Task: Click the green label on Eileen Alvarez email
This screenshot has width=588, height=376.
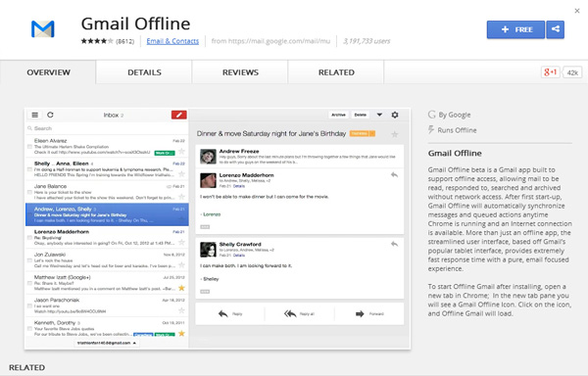Action: pos(165,153)
